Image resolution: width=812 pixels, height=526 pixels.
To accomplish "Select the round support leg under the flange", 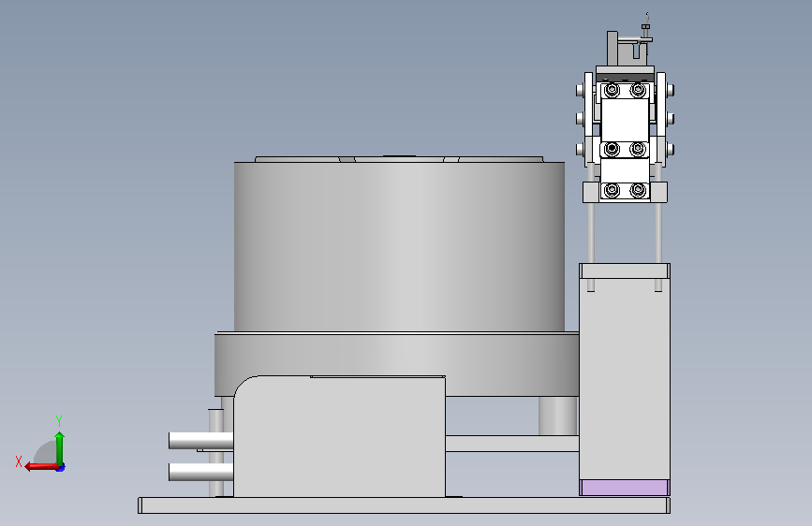I will 558,416.
